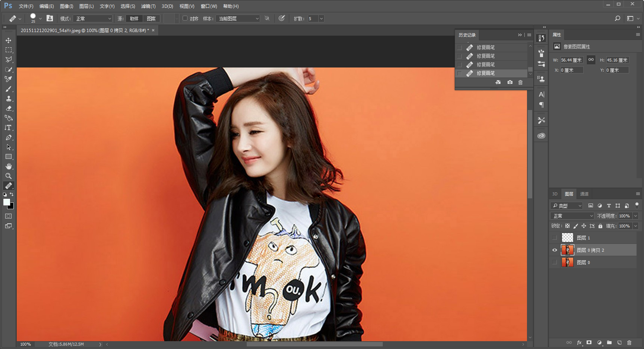Collapse the History panel with double arrows
644x349 pixels.
click(520, 35)
